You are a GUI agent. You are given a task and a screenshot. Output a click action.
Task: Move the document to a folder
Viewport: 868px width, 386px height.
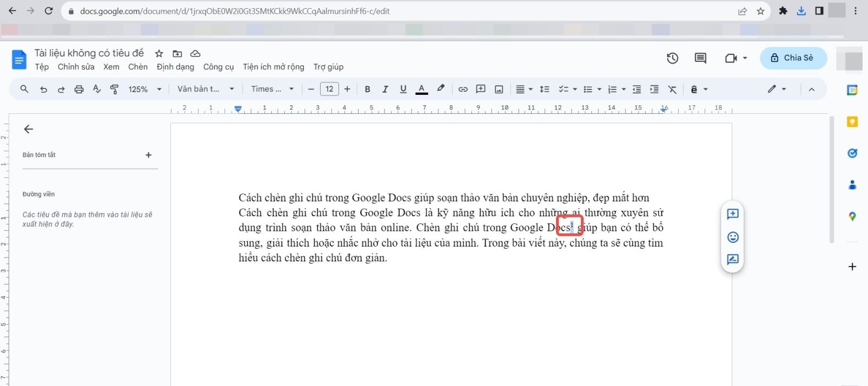pos(177,53)
